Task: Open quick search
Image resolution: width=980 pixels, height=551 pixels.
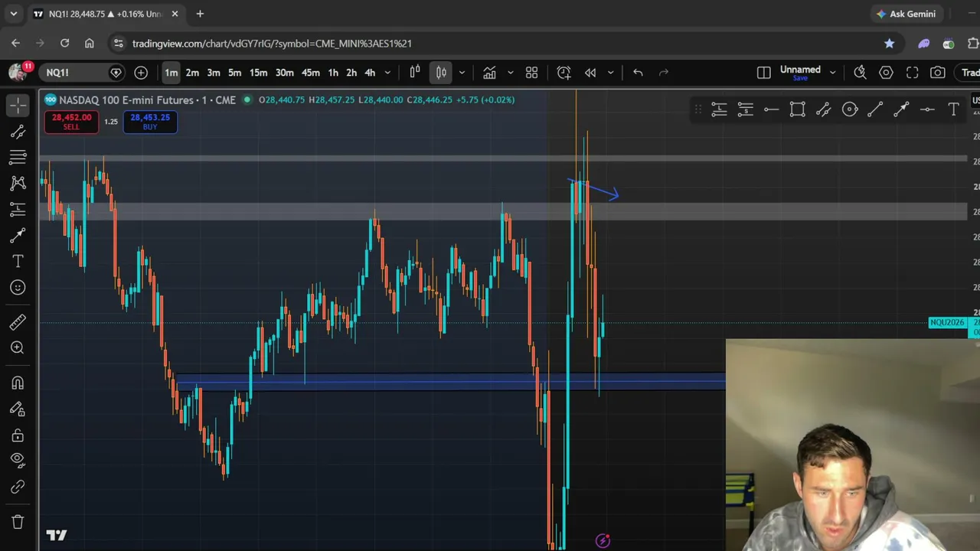Action: point(861,73)
